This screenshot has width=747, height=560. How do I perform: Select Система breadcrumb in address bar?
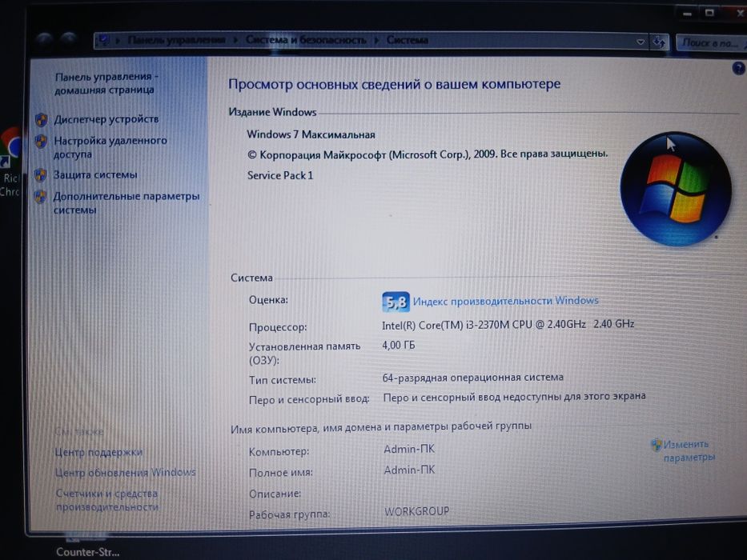pyautogui.click(x=408, y=40)
